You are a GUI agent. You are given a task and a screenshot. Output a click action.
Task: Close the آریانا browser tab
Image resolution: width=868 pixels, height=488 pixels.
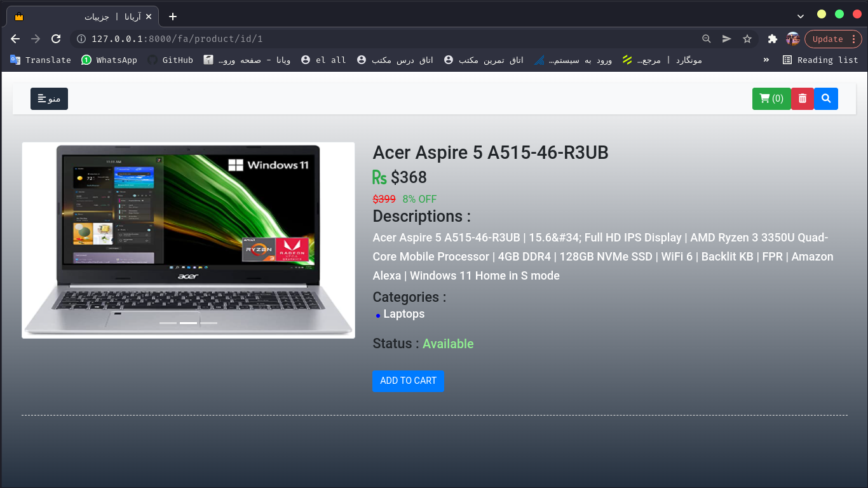pos(149,17)
